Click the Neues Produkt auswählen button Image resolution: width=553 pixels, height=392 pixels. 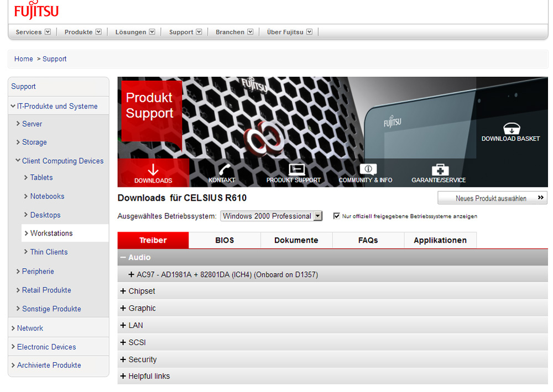coord(492,198)
